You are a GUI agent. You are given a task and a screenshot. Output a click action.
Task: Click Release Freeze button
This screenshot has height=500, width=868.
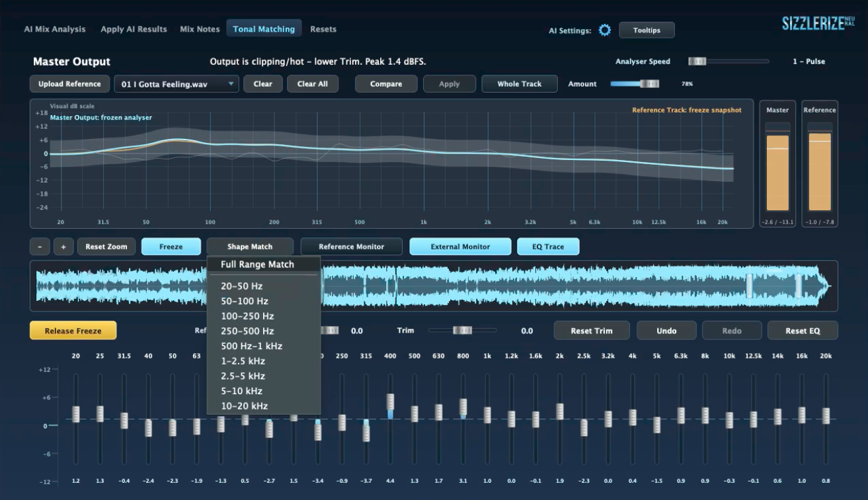(x=73, y=331)
